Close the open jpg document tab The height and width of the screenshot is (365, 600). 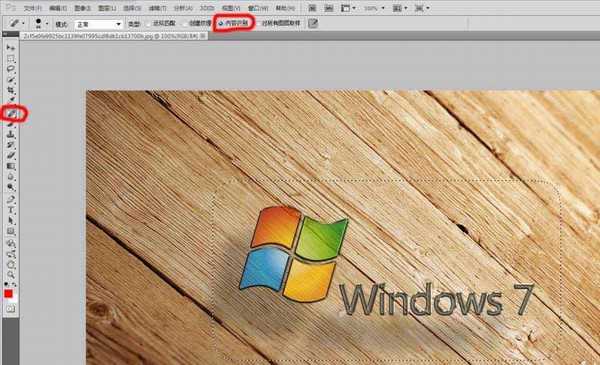coord(203,36)
